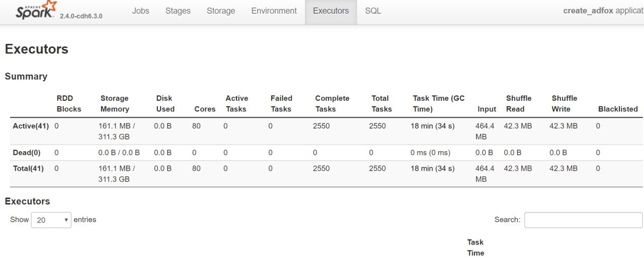
Task: Click the Blacklisted summary header
Action: click(618, 109)
